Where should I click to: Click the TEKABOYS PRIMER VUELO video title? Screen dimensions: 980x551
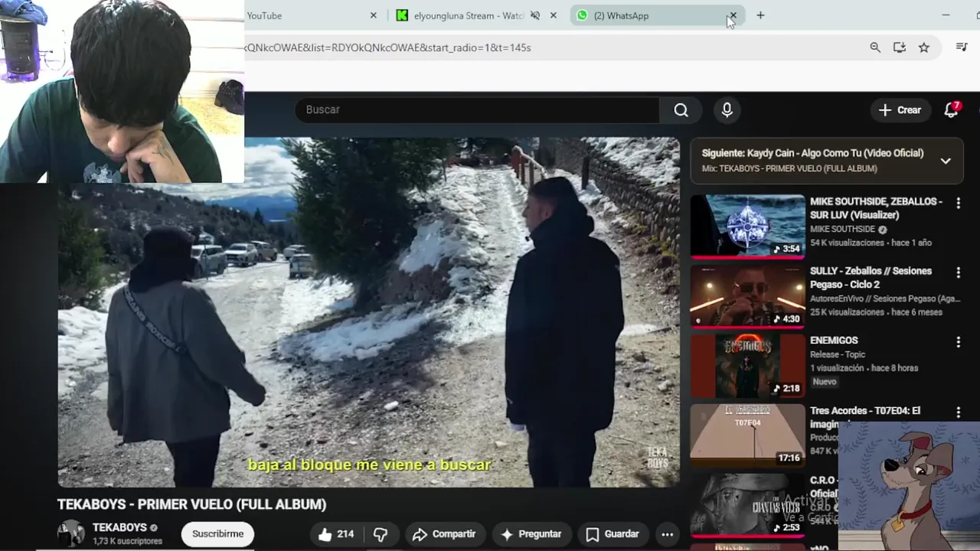pyautogui.click(x=191, y=504)
